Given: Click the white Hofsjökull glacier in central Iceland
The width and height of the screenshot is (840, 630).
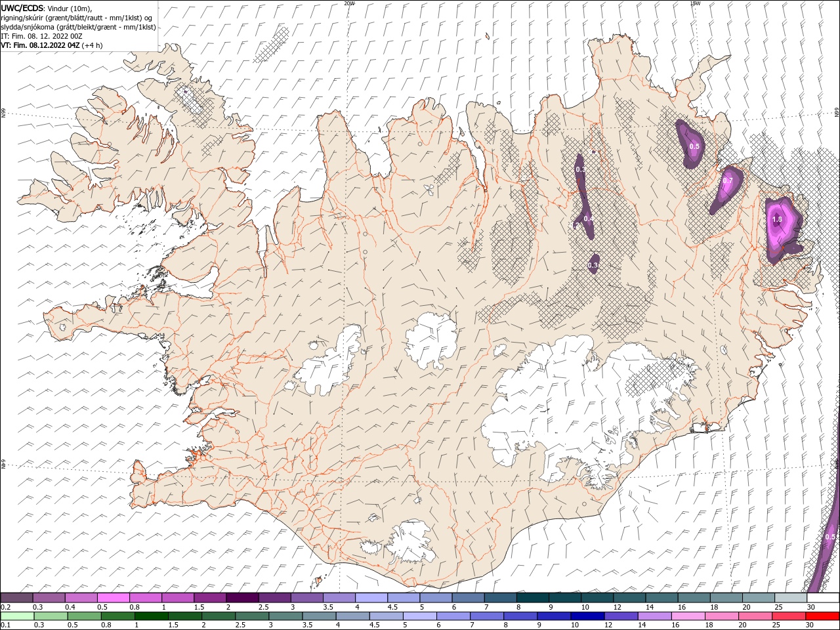Looking at the screenshot, I should click(431, 340).
